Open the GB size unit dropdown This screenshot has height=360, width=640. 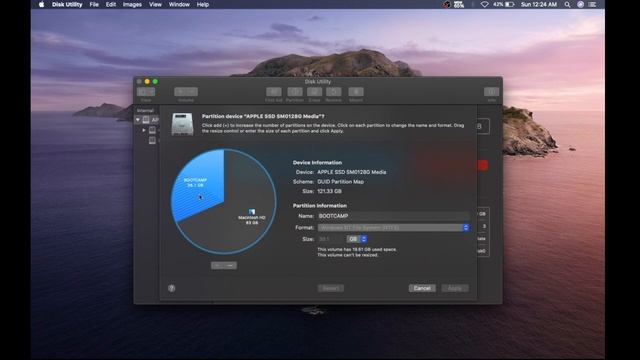point(357,239)
